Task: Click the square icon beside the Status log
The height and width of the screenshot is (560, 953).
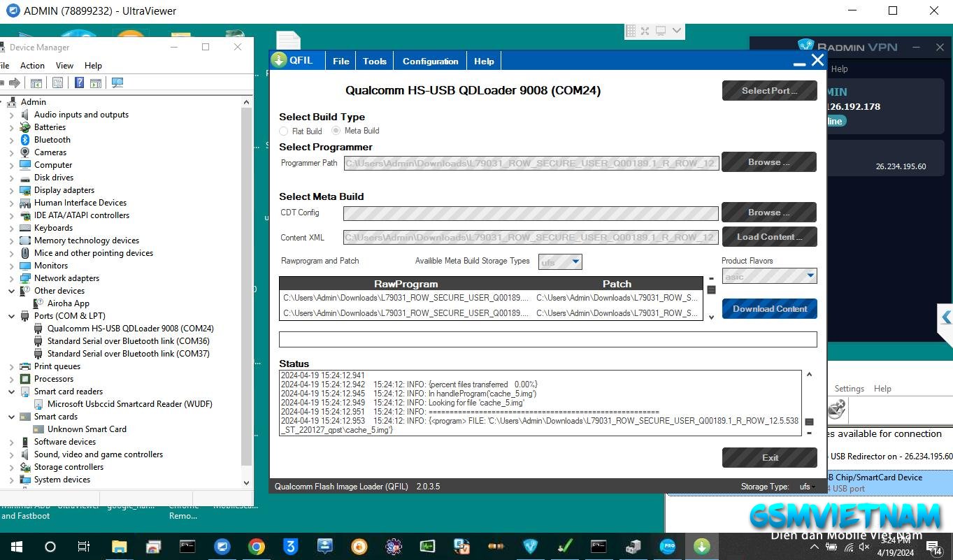Action: 809,422
